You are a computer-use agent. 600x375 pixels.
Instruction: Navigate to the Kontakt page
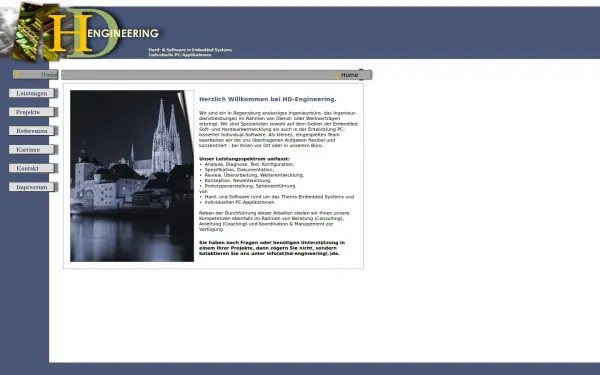[x=33, y=168]
